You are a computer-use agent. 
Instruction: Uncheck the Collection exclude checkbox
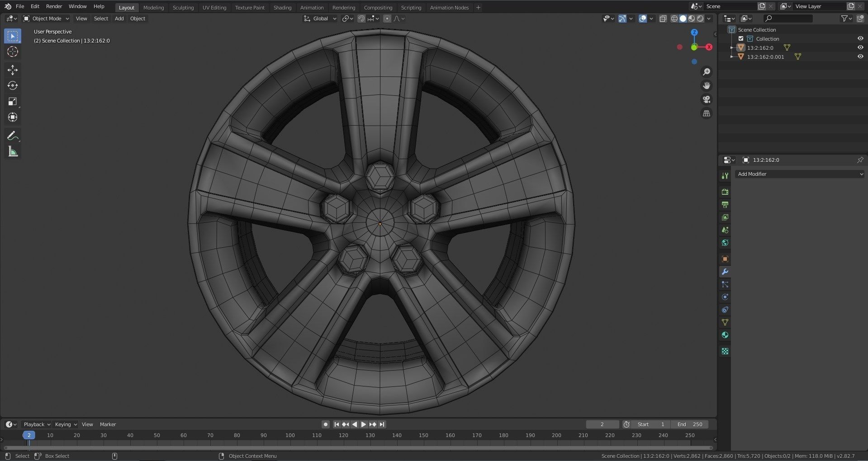[x=741, y=38]
